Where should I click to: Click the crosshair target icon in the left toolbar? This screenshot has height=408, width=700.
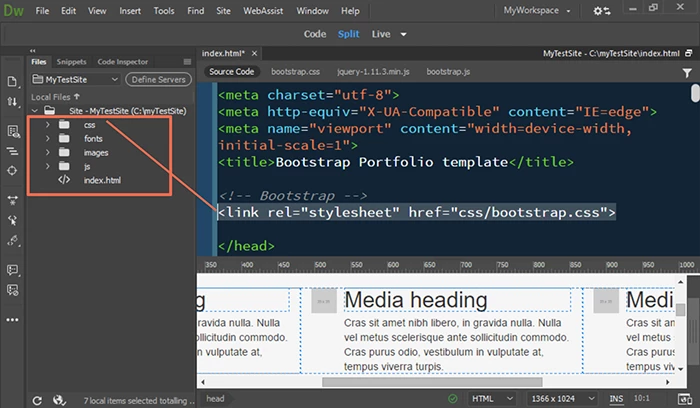pos(12,171)
